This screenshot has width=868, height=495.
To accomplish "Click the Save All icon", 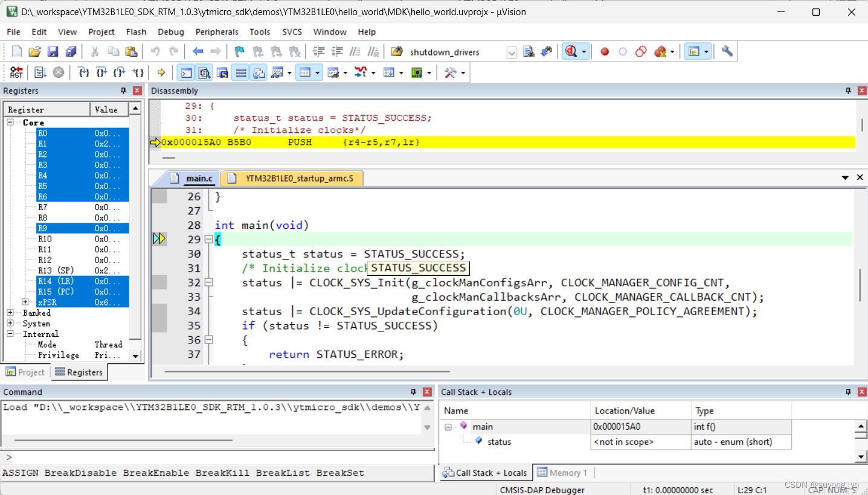I will pyautogui.click(x=71, y=52).
